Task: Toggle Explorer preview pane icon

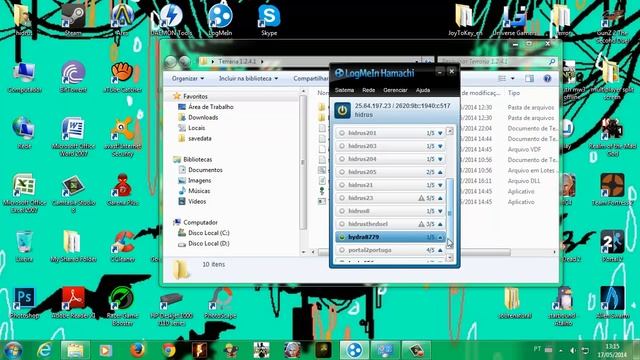Action: 529,78
